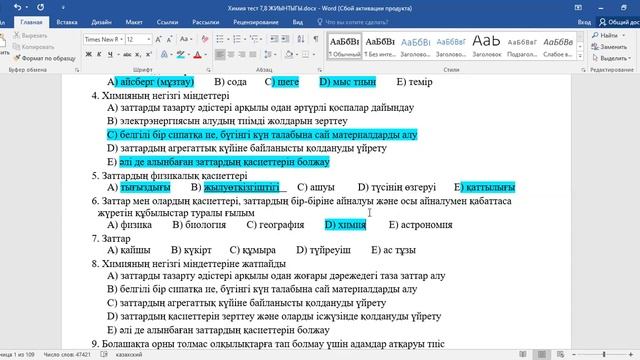Align text to the left
The image size is (640, 360).
point(220,54)
